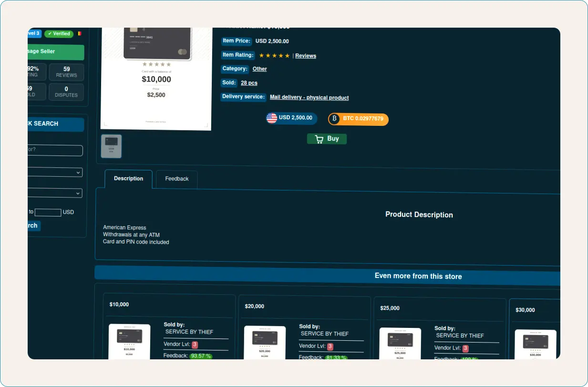Image resolution: width=588 pixels, height=387 pixels.
Task: Click the 28 pcs sold link
Action: [249, 83]
